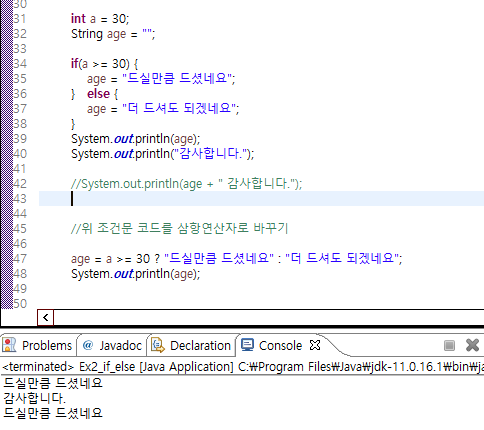
Task: Click the editor scroll-left arrow button
Action: click(46, 317)
